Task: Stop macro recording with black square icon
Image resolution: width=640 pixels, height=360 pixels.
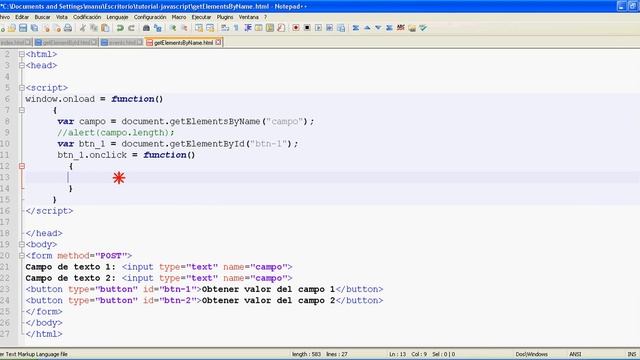Action: [307, 28]
